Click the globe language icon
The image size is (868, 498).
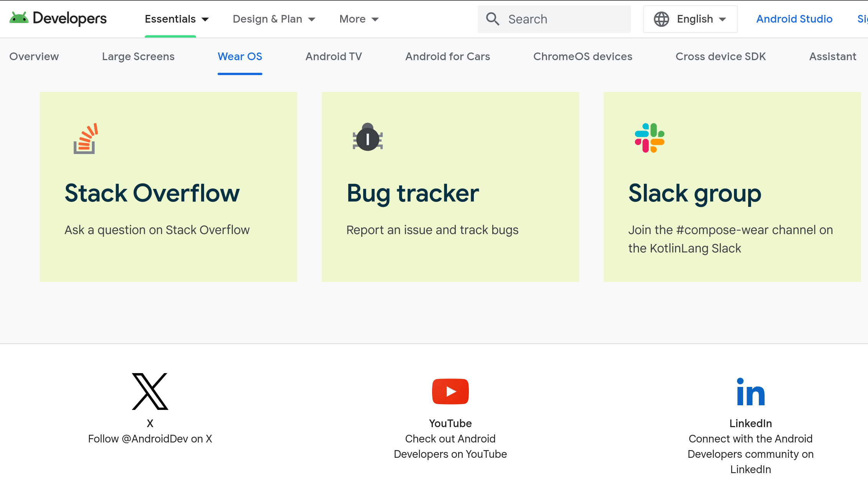661,19
